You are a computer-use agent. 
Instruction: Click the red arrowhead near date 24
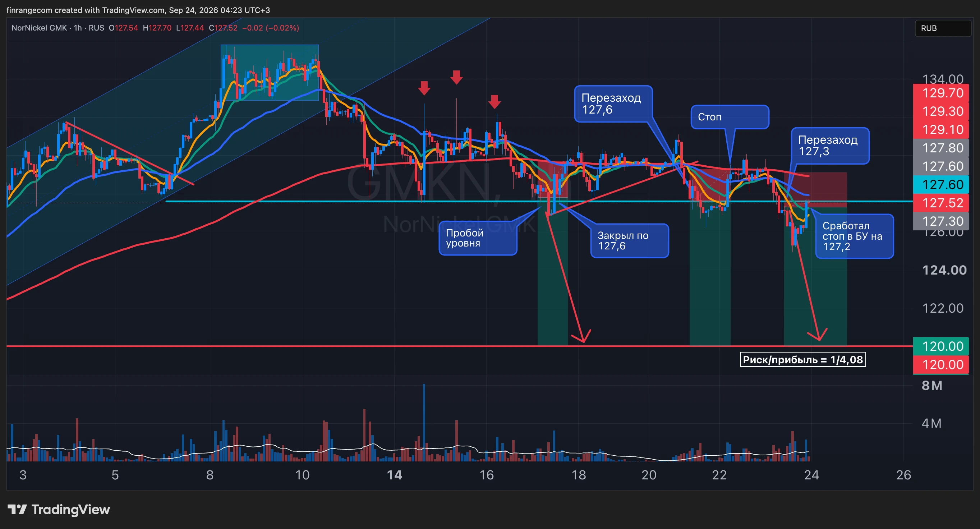coord(818,334)
